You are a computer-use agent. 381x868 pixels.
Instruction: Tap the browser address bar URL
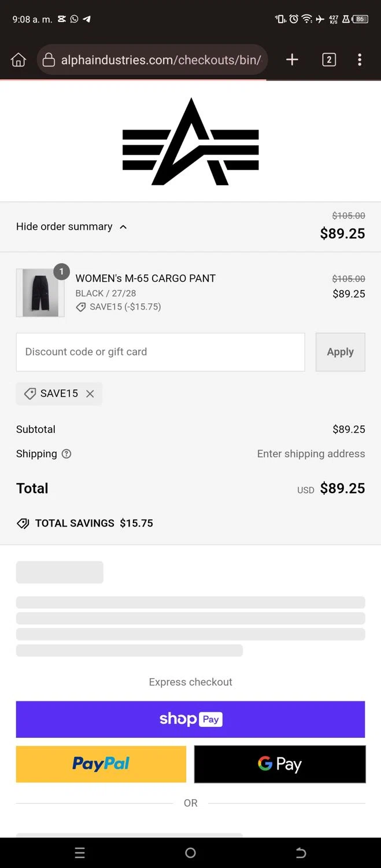pyautogui.click(x=161, y=60)
